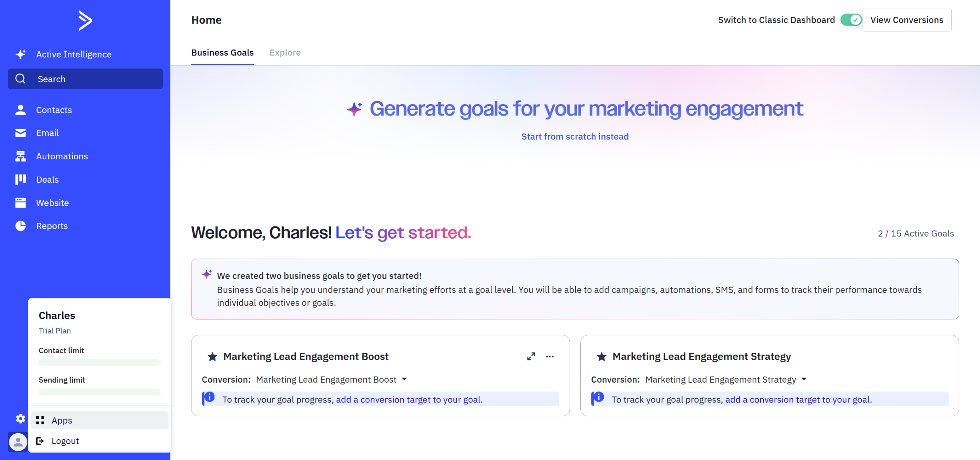Choose Apps in the account popup

pyautogui.click(x=62, y=421)
